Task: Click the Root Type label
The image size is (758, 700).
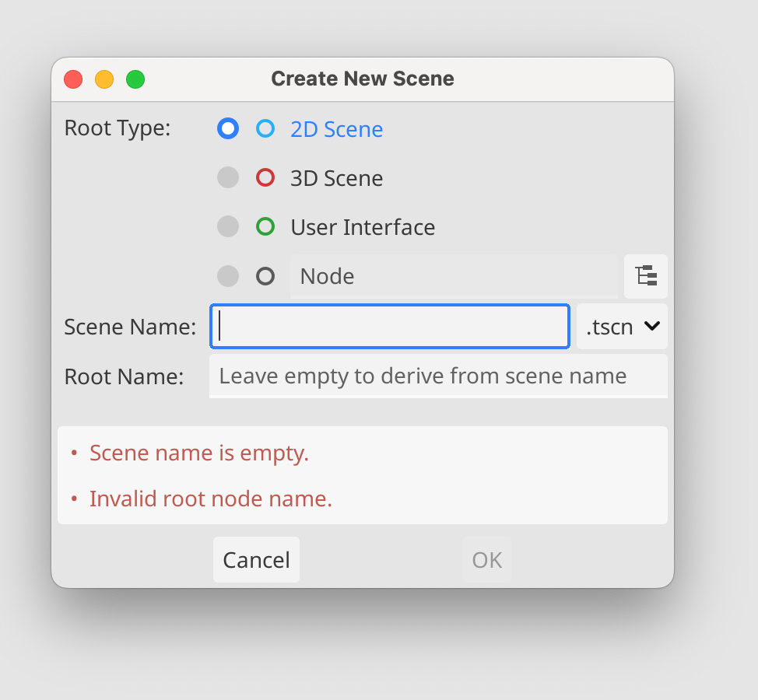Action: (x=118, y=128)
